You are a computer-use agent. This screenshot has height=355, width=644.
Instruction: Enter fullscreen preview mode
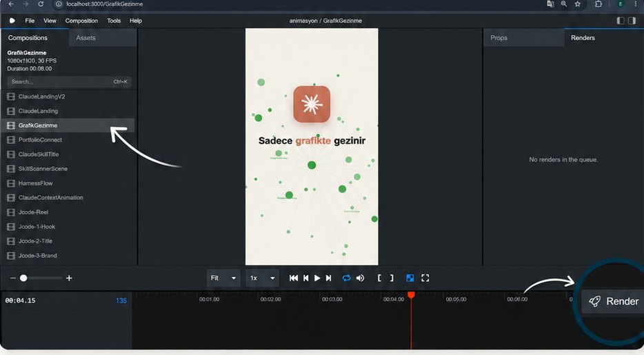pyautogui.click(x=425, y=278)
